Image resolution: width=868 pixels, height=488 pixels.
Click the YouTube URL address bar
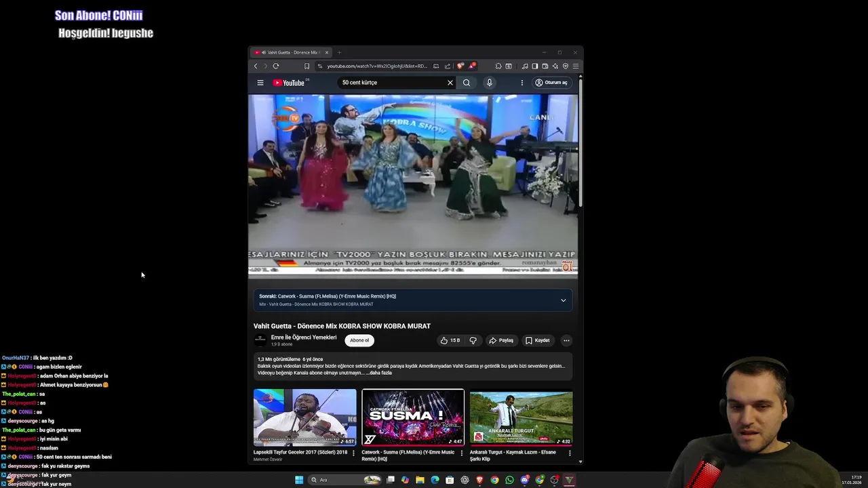coord(377,66)
